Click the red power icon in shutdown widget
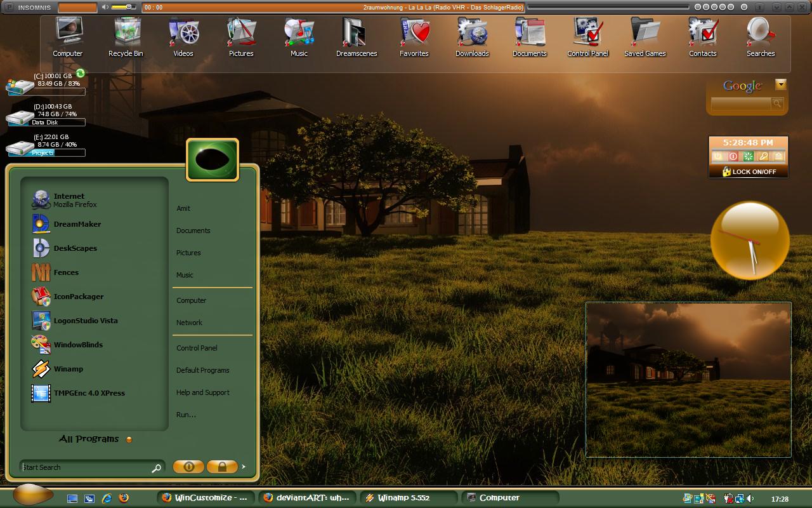 click(x=733, y=156)
